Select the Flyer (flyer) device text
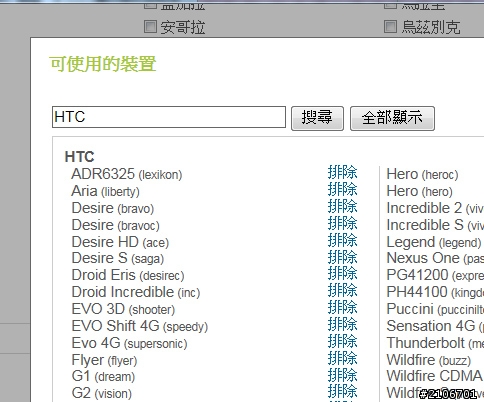 pyautogui.click(x=104, y=360)
